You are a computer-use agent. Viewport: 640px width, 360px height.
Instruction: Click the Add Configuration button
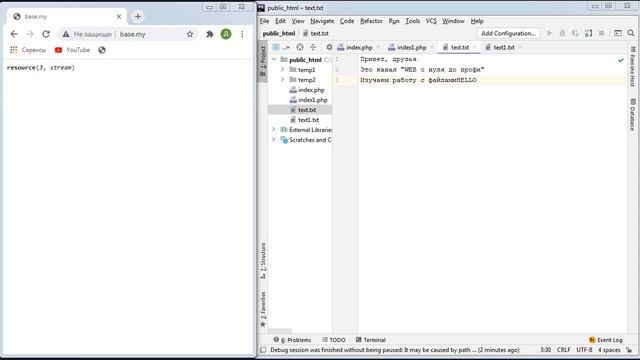coord(508,33)
